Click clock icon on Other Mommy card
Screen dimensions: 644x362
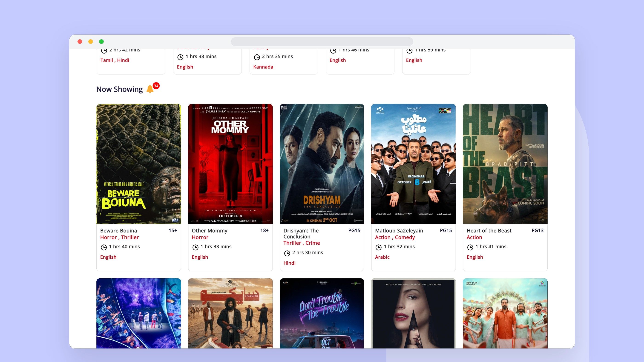195,247
